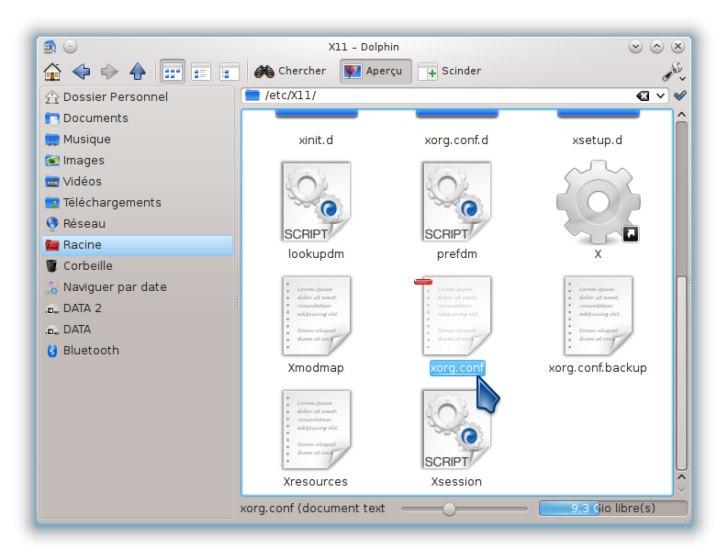Clear the location bar text
Viewport: 728px width, 560px height.
point(643,95)
